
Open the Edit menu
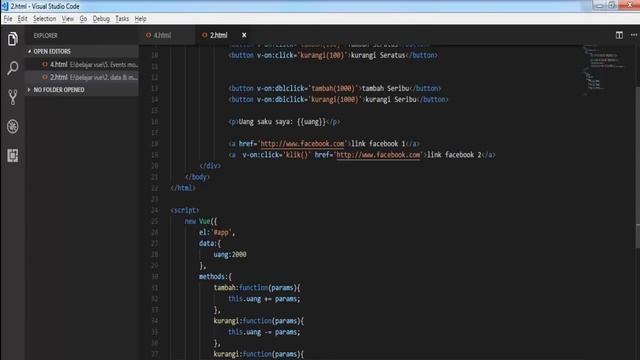point(22,19)
